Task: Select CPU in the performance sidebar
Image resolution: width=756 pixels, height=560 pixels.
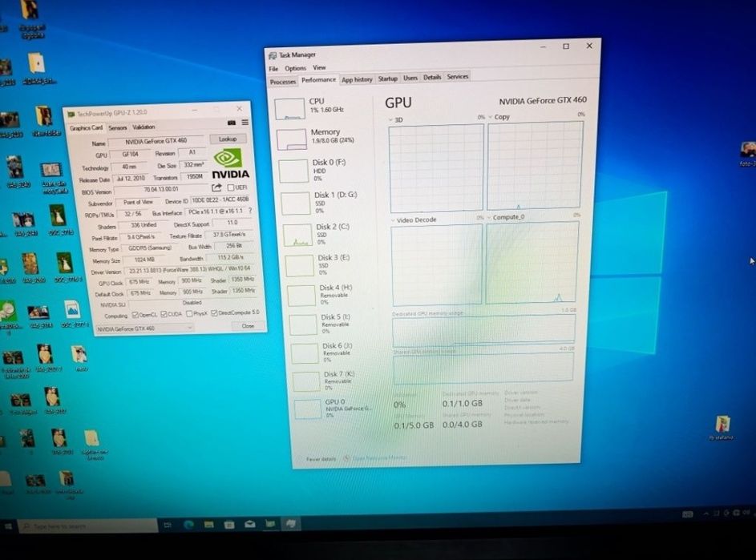Action: tap(322, 107)
